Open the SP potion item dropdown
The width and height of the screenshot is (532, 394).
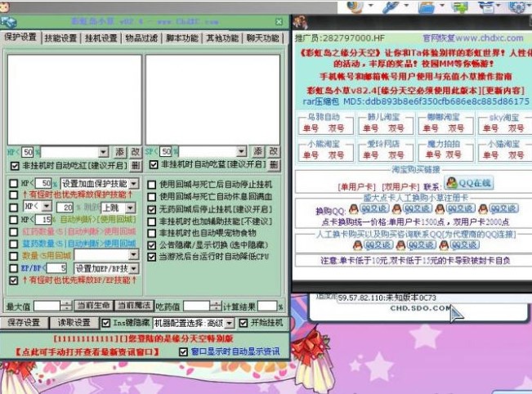[x=241, y=151]
